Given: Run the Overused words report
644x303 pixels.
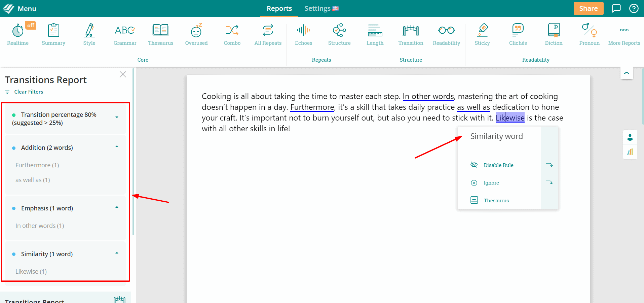Looking at the screenshot, I should coord(196,35).
